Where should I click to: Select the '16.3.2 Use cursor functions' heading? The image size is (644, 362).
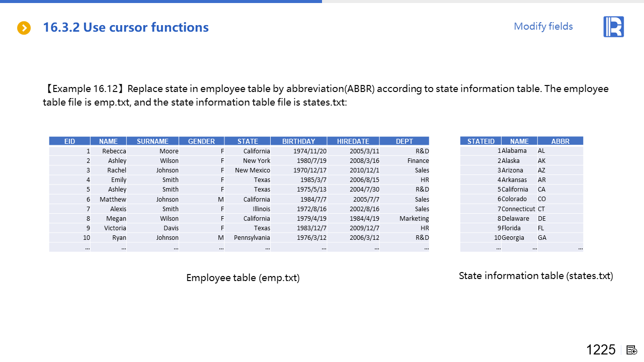[126, 27]
